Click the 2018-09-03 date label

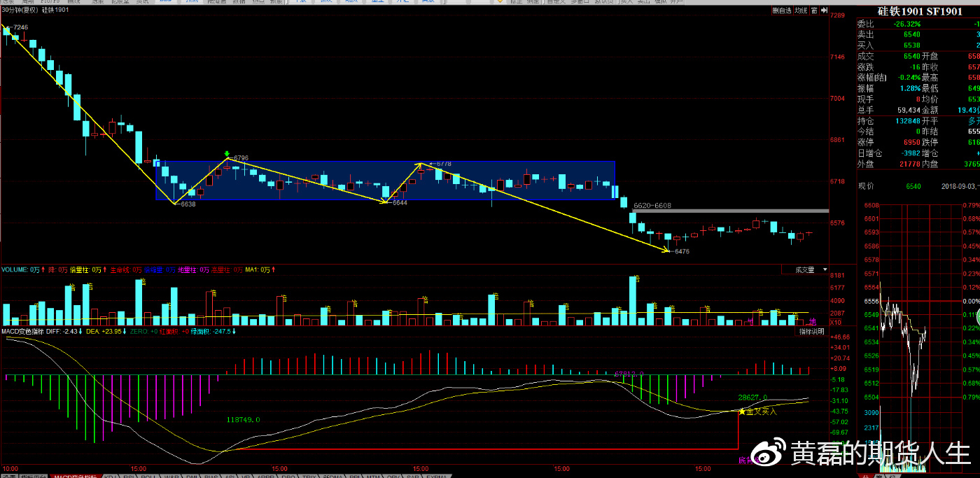click(958, 186)
